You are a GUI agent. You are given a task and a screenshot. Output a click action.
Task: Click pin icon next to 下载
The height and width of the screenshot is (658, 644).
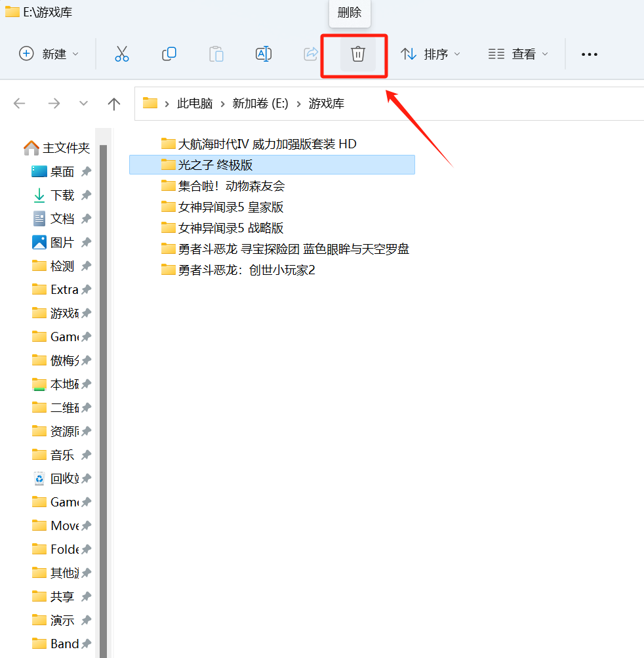point(87,195)
